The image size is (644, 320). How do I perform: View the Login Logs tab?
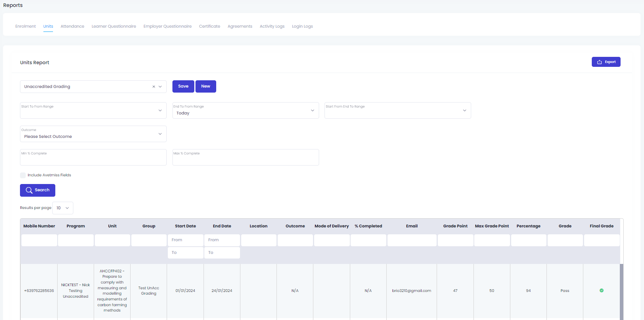click(302, 27)
